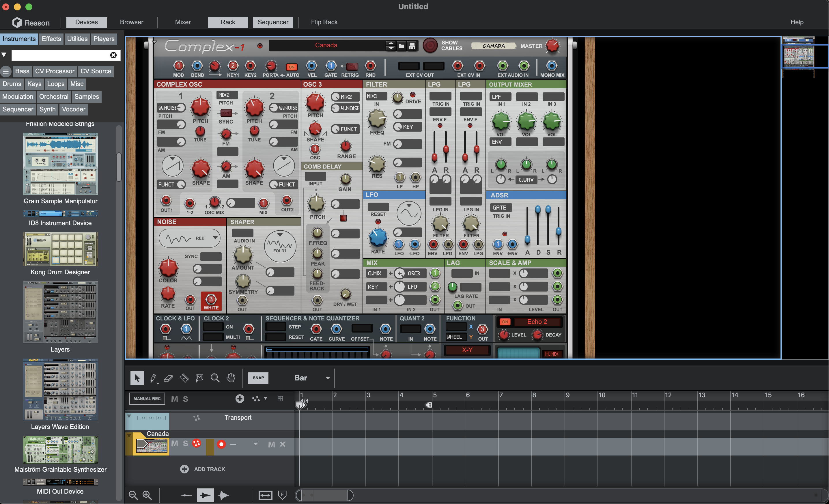Enable record on Canada track
Screen dimensions: 829x504
221,444
